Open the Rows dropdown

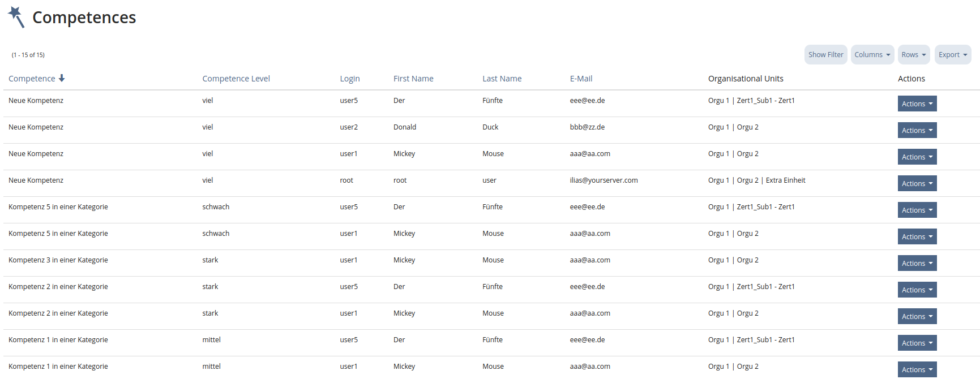pyautogui.click(x=913, y=55)
